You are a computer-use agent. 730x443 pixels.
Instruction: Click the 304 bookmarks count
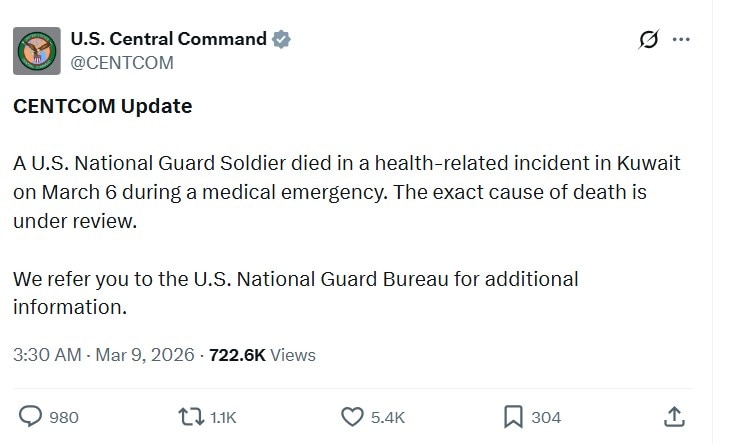[x=546, y=417]
